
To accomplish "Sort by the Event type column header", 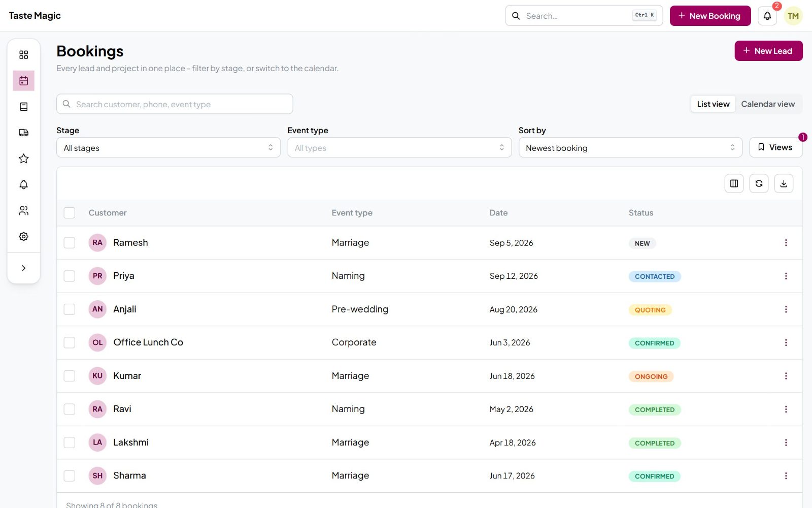I will [352, 213].
